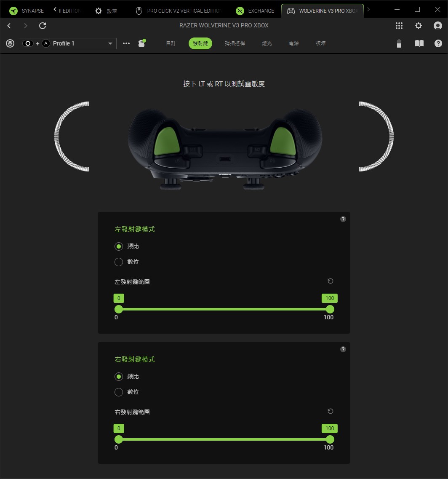Viewport: 448px width, 479px height.
Task: Click the right trigger on controller image
Action: (x=283, y=141)
